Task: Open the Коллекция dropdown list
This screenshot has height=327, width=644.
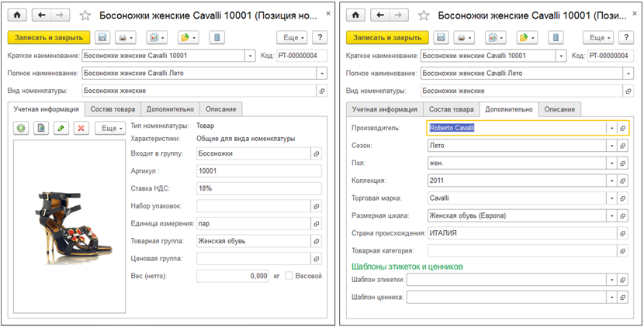Action: pos(611,181)
